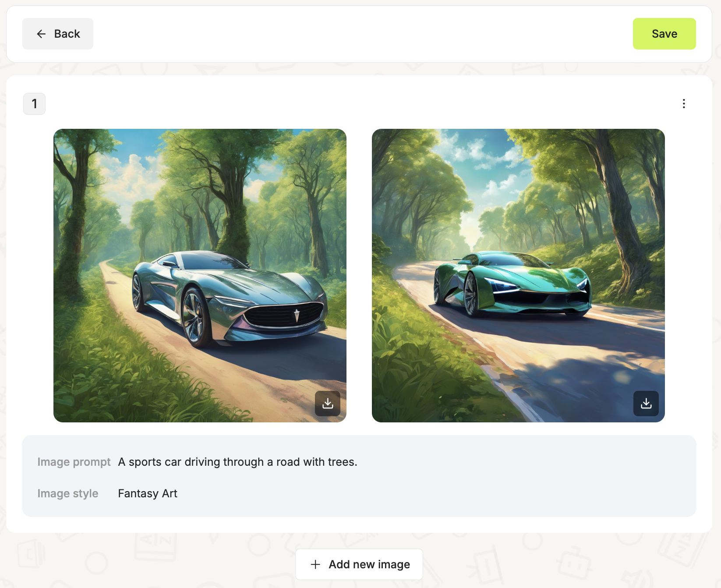Click the Back label text
The width and height of the screenshot is (721, 588).
[67, 34]
